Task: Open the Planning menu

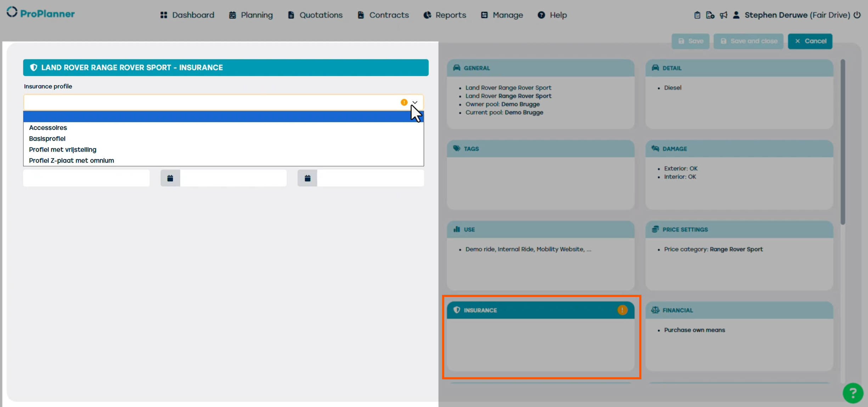Action: point(251,15)
